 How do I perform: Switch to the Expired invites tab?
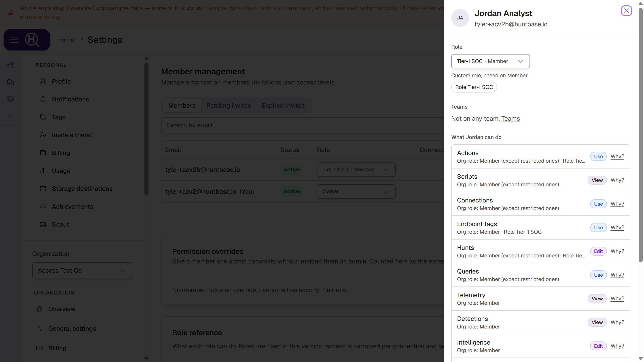[283, 105]
